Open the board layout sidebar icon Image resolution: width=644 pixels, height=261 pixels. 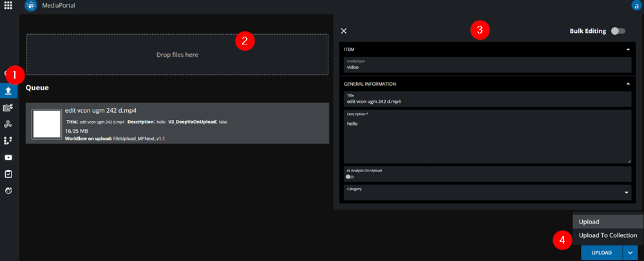(9, 140)
